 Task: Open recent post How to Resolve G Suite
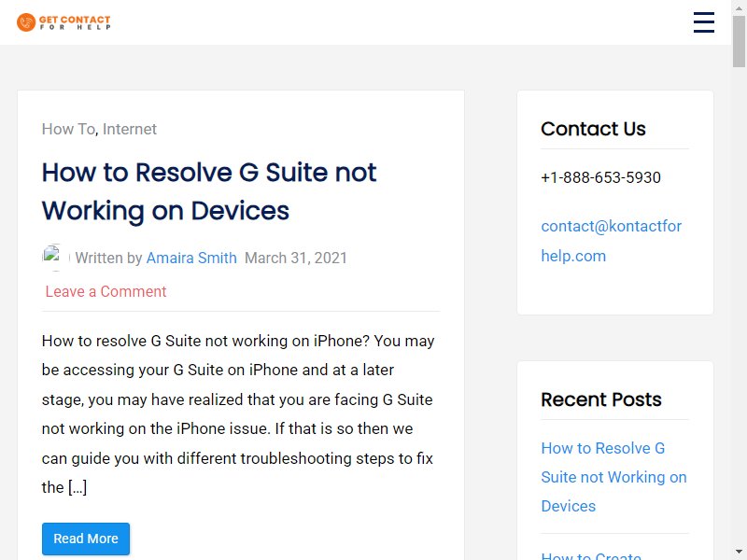point(613,477)
